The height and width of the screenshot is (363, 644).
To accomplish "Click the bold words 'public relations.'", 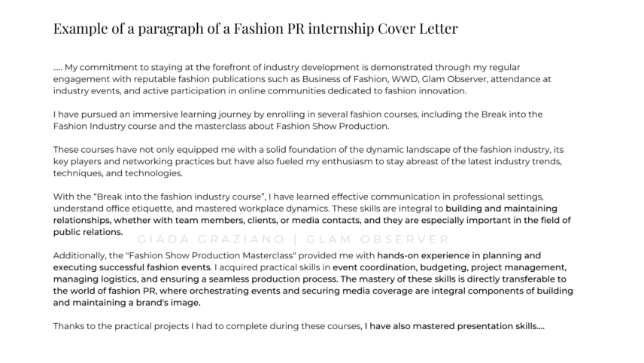I will 88,232.
